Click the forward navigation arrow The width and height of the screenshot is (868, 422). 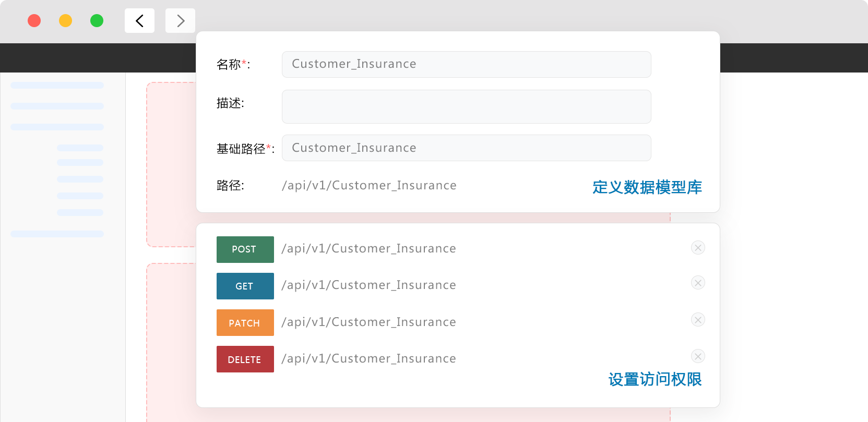click(180, 21)
